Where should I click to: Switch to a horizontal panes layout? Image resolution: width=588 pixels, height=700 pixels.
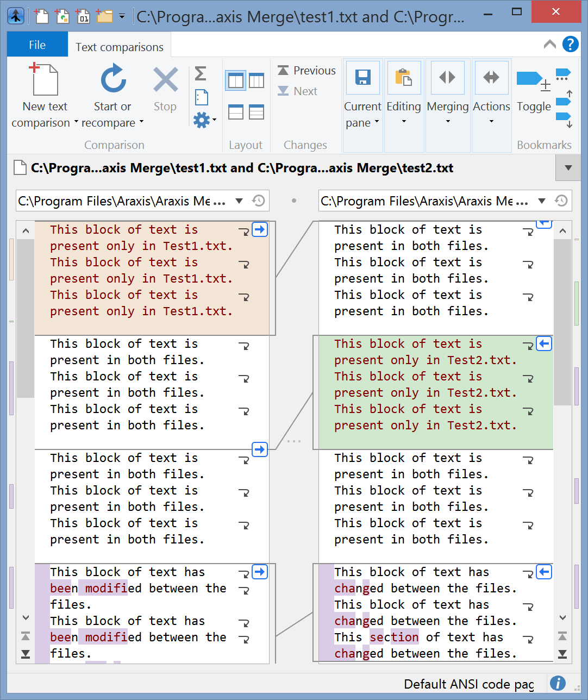(235, 112)
